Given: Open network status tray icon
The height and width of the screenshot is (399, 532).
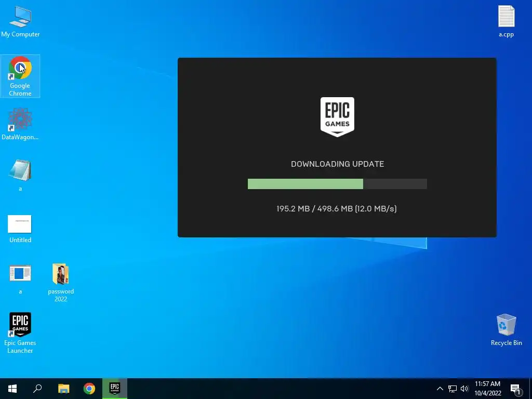Looking at the screenshot, I should [x=453, y=389].
